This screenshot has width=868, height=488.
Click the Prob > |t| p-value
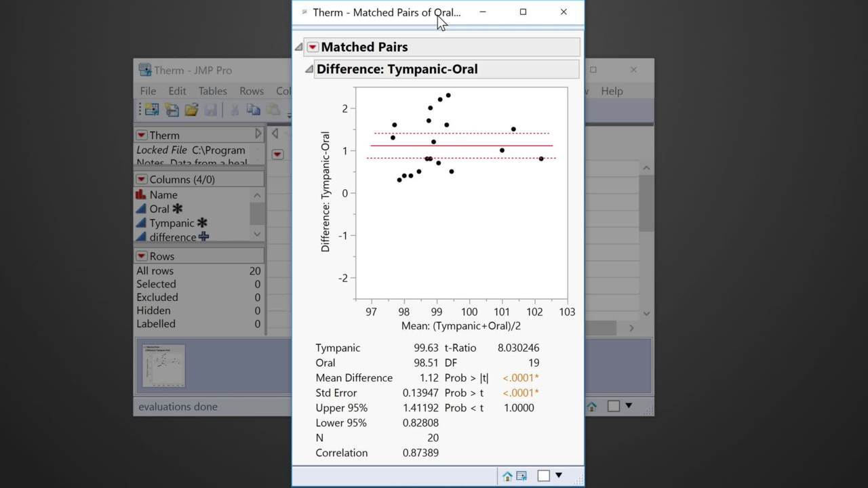point(520,378)
